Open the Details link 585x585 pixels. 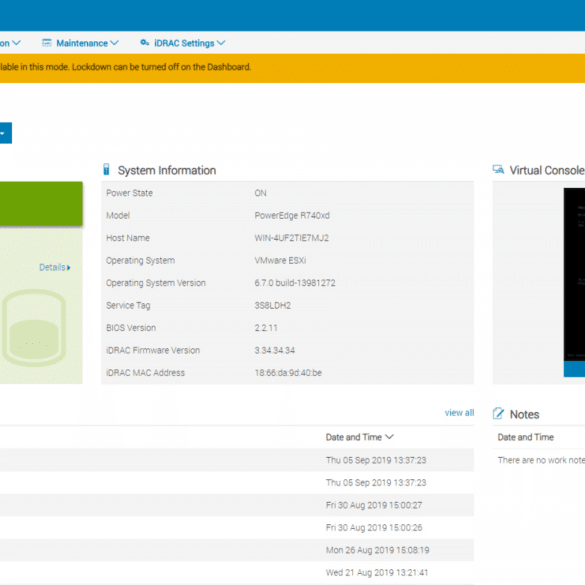54,268
